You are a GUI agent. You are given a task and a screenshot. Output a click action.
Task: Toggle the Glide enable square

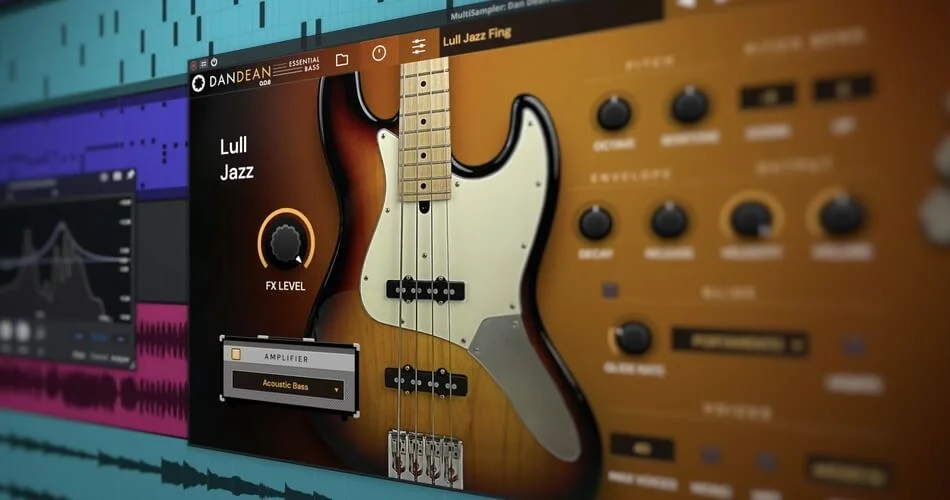(x=610, y=290)
